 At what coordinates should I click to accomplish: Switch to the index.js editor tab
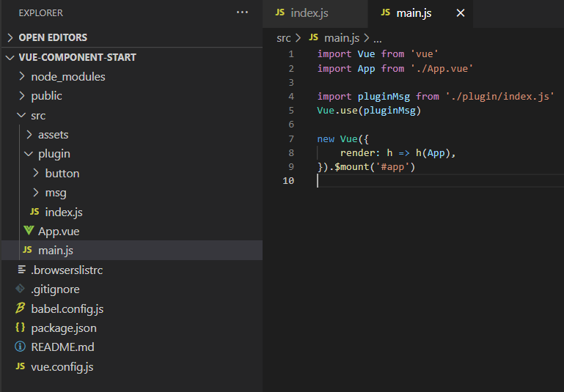point(315,14)
